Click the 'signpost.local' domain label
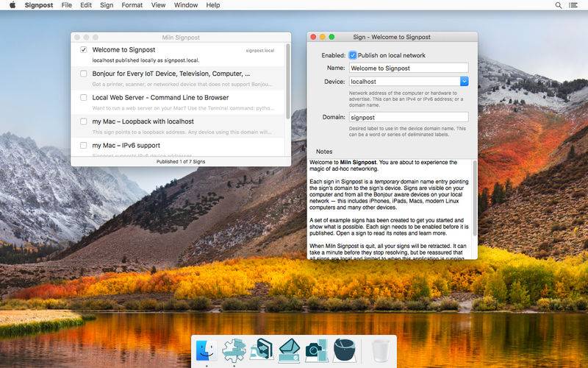The width and height of the screenshot is (588, 368). 260,50
